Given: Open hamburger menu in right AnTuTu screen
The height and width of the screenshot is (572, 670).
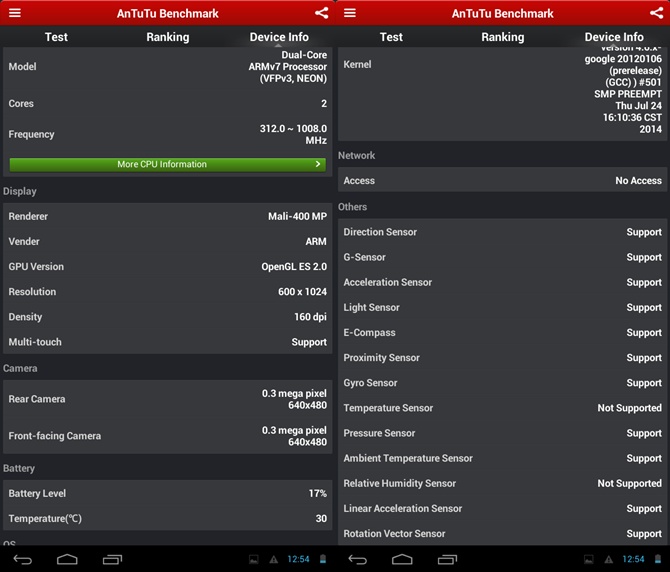Looking at the screenshot, I should 350,13.
